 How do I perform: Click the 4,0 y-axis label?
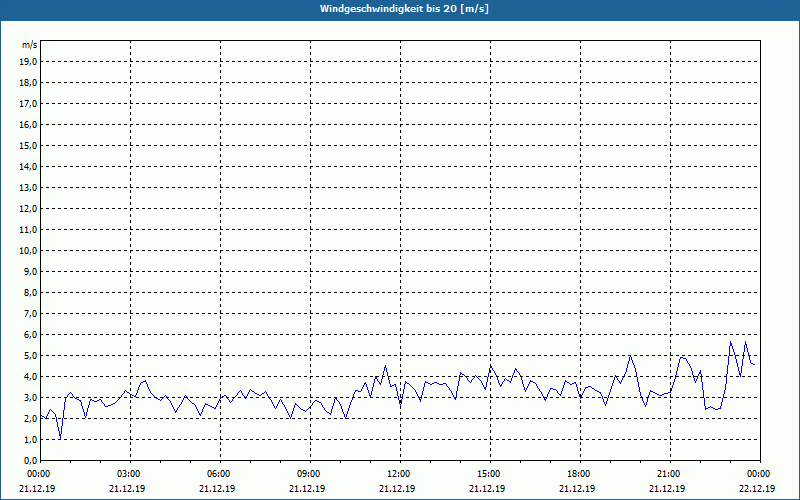pyautogui.click(x=30, y=377)
